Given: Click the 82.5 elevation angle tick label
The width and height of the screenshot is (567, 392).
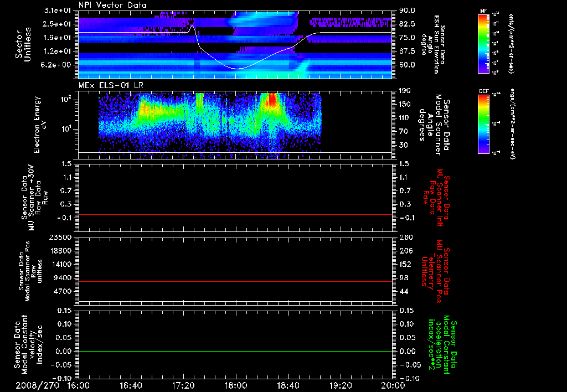Looking at the screenshot, I should (407, 24).
